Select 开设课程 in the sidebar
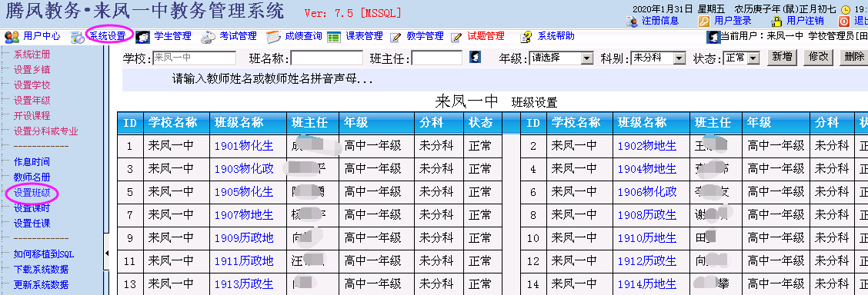 [32, 116]
